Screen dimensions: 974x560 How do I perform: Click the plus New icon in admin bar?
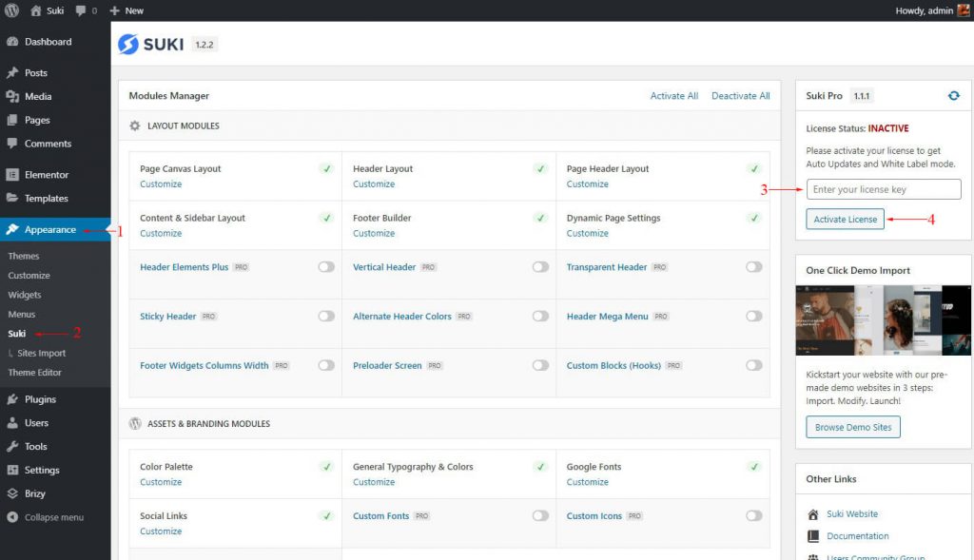point(114,10)
